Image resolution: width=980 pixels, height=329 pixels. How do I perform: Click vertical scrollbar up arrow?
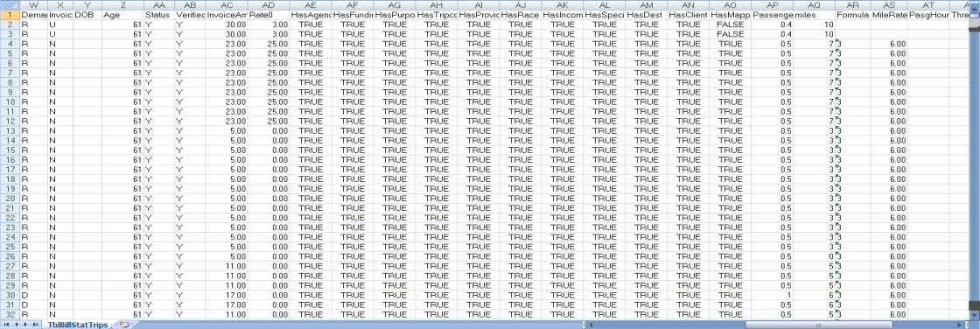tap(975, 10)
